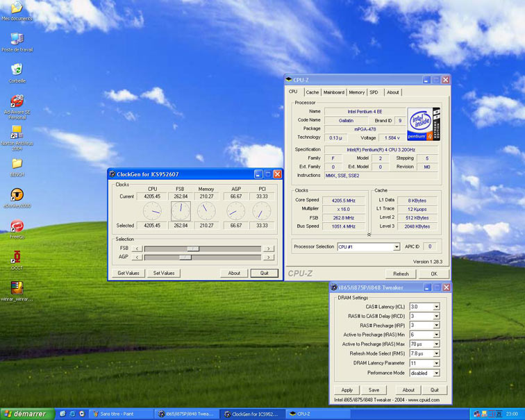Click Set Values in ClockGen

coord(164,273)
